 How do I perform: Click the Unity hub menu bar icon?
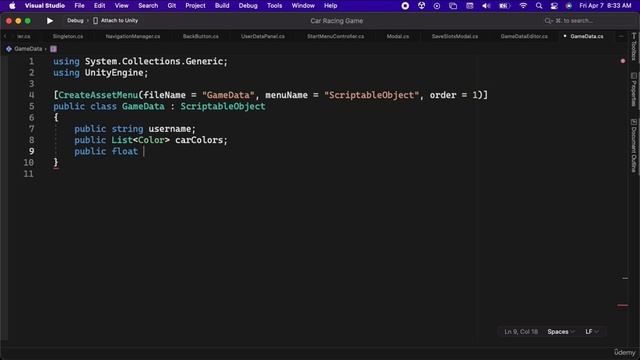click(x=421, y=6)
